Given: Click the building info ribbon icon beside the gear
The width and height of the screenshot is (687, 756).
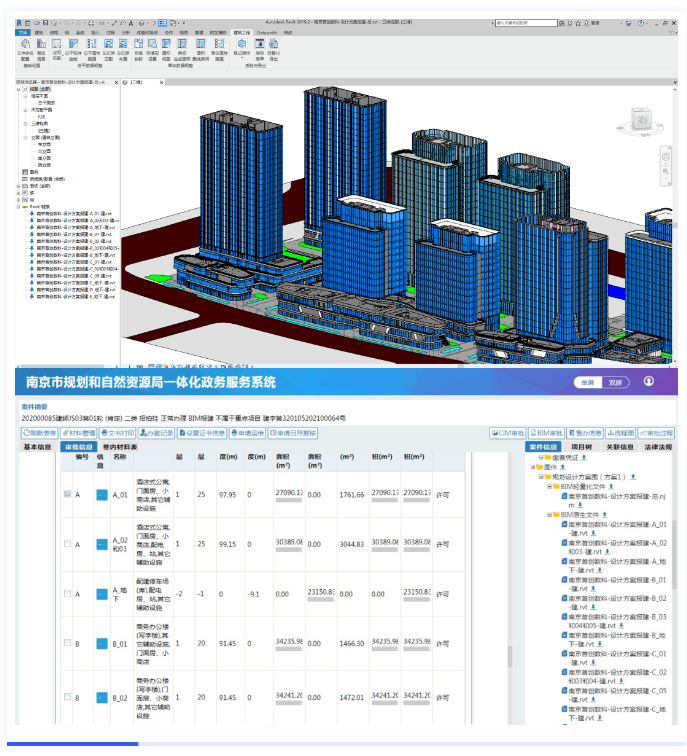Looking at the screenshot, I should (41, 44).
